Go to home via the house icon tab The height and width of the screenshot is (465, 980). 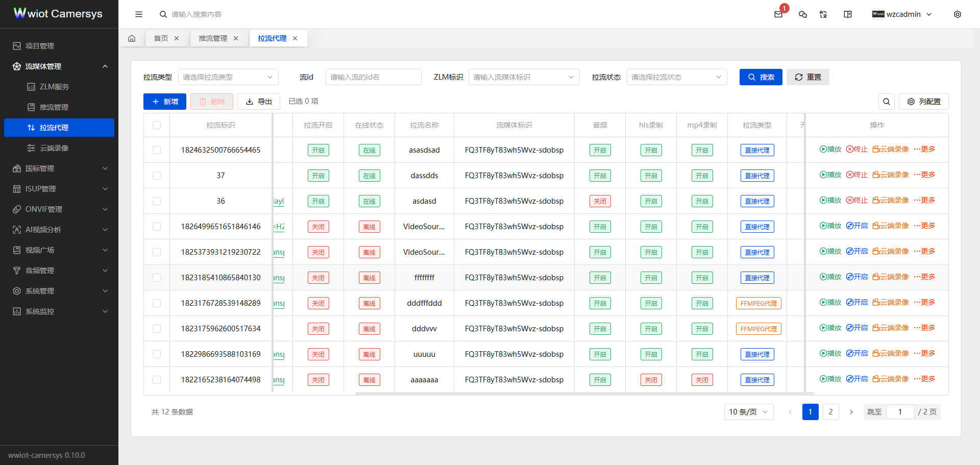coord(132,38)
